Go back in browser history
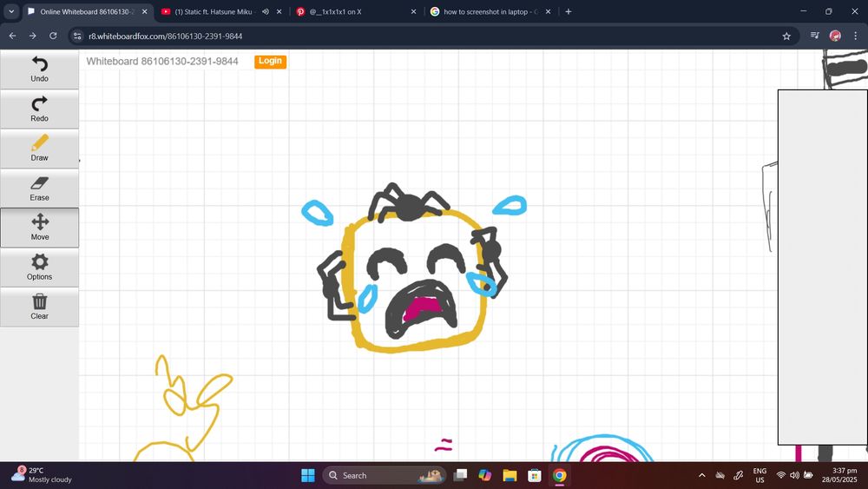This screenshot has width=868, height=489. click(13, 36)
